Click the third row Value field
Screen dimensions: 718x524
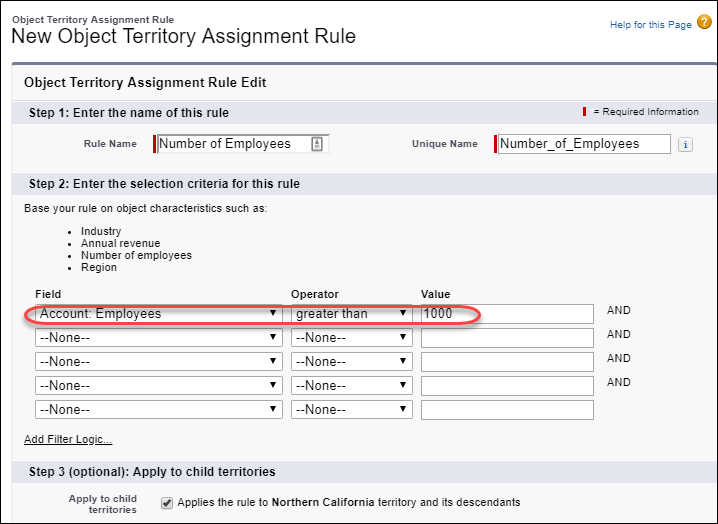click(x=507, y=361)
